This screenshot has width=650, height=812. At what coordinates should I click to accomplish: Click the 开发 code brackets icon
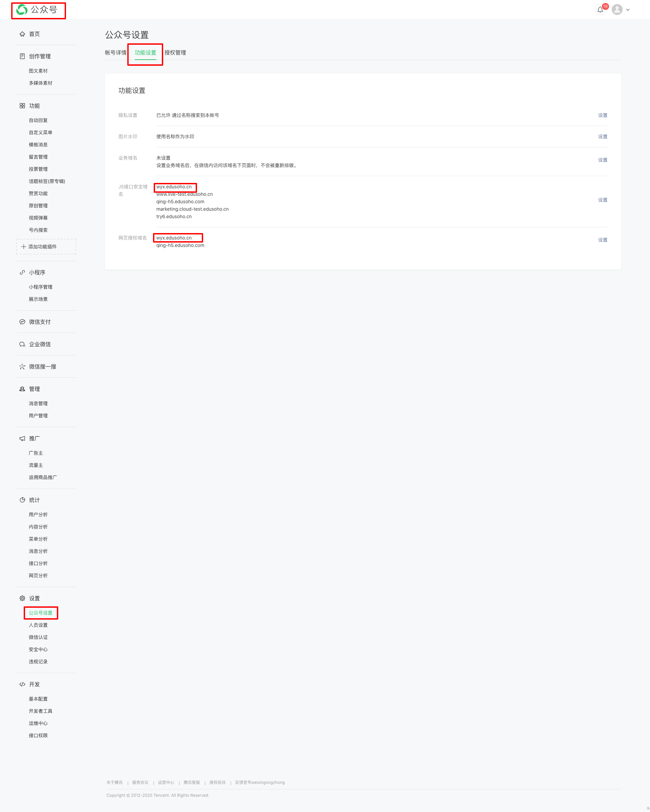point(22,684)
